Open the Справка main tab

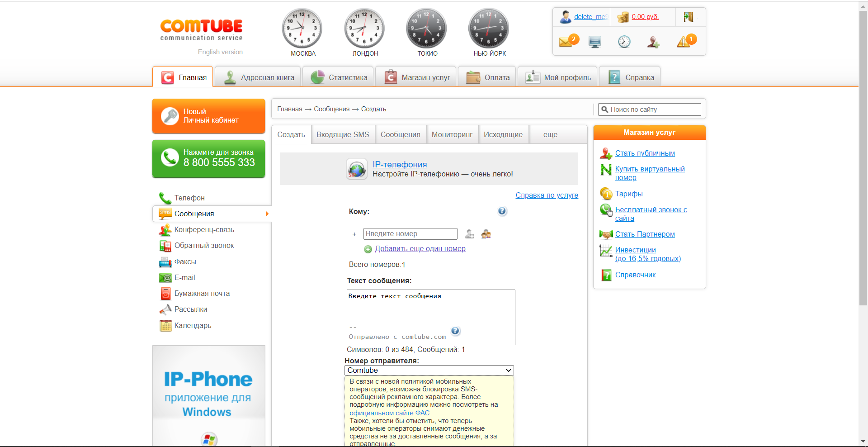tap(630, 77)
